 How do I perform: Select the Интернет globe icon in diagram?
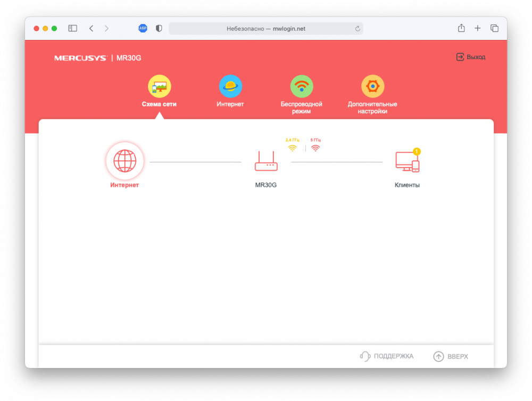[x=125, y=161]
